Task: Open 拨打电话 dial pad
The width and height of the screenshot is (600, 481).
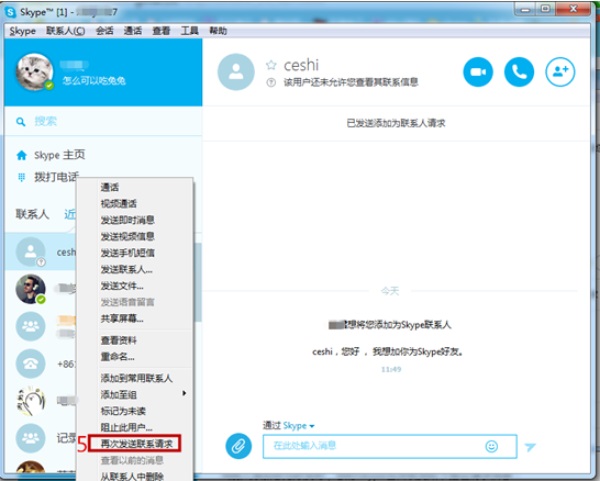Action: (x=56, y=177)
